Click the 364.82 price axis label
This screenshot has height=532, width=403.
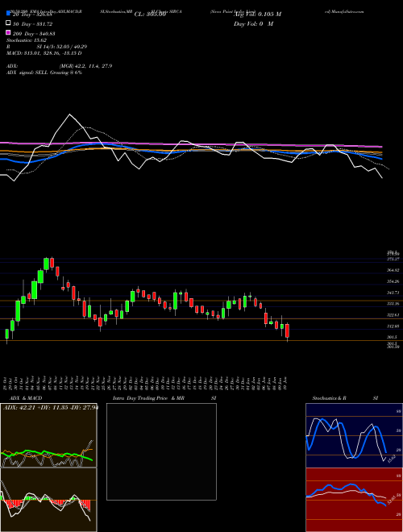click(393, 270)
